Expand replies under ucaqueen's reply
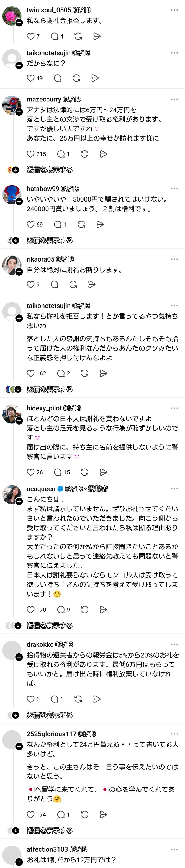The height and width of the screenshot is (868, 185). (x=50, y=626)
